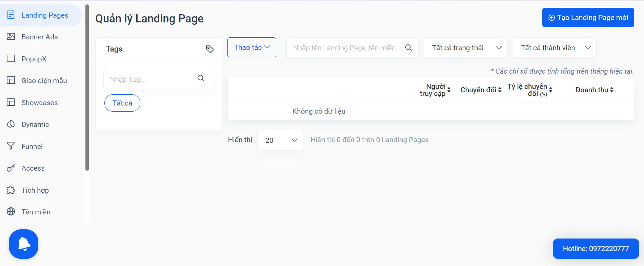Open the Tất cả thành viên member filter
This screenshot has width=644, height=266.
pos(555,47)
